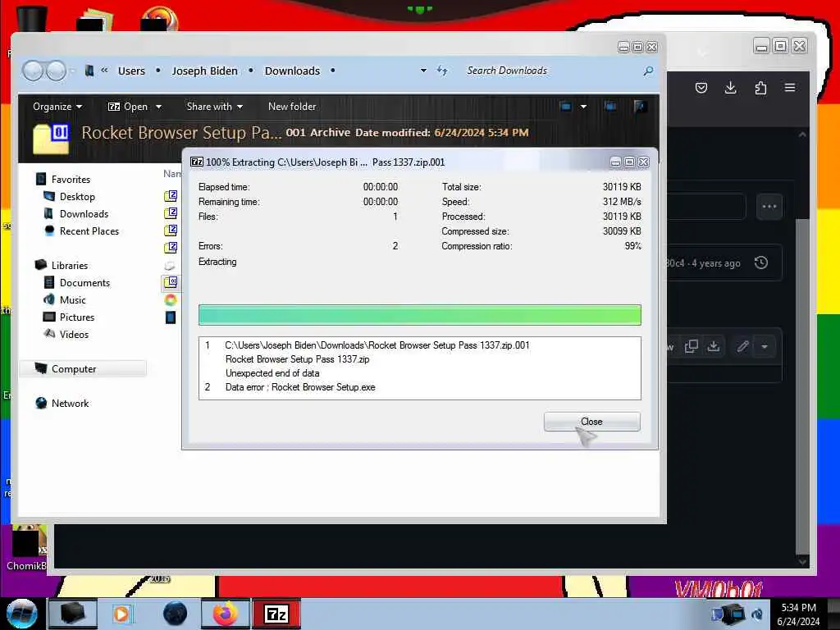
Task: Open Firefox Pocket icon in browser toolbar
Action: [701, 88]
